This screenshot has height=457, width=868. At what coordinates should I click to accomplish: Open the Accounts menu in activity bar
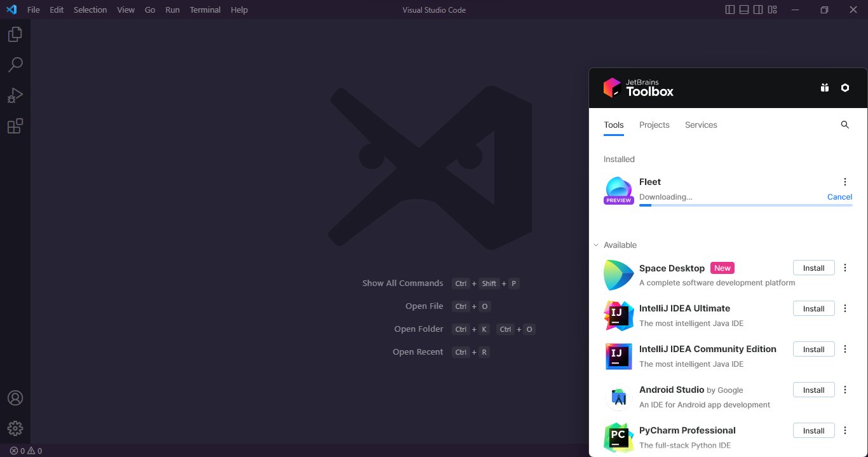[15, 398]
